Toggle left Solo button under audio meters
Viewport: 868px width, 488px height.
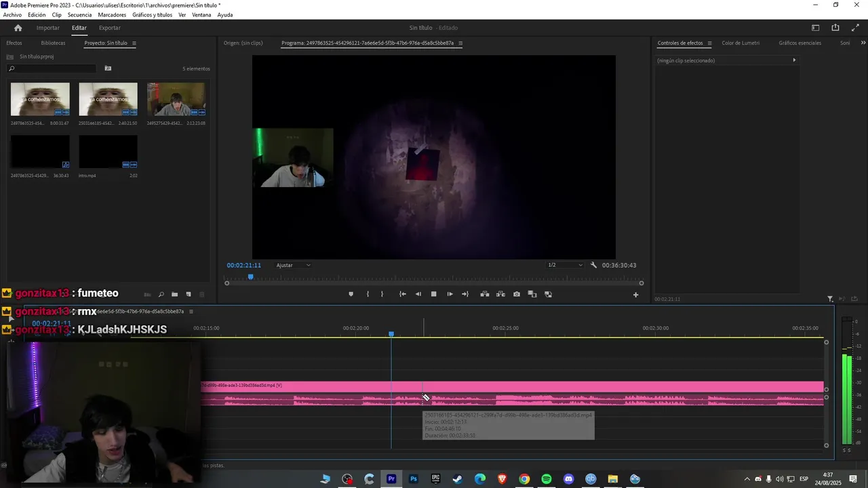(x=844, y=451)
